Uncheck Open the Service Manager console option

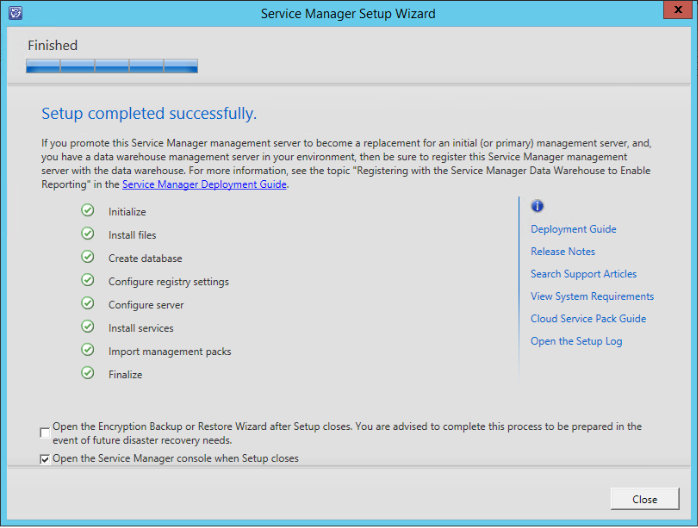coord(45,459)
